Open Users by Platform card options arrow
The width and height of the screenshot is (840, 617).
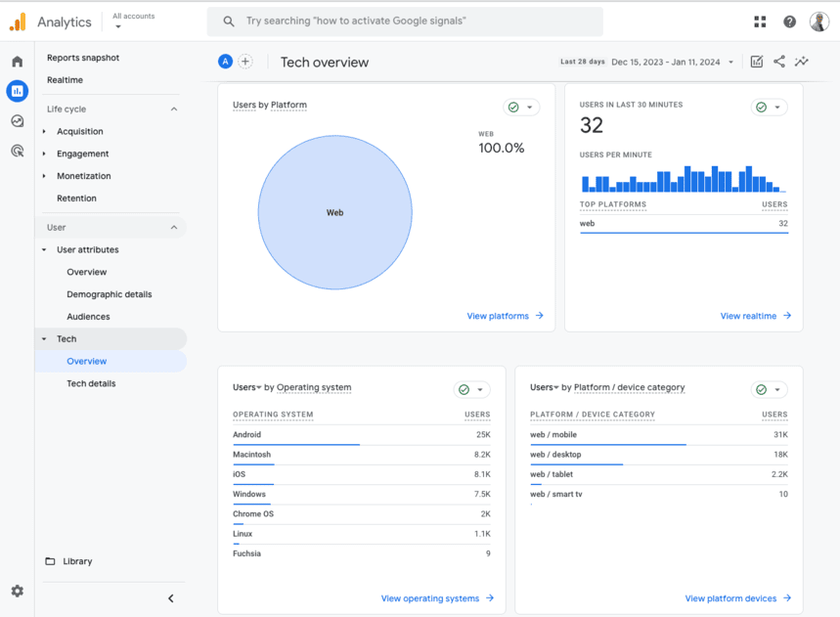coord(530,108)
